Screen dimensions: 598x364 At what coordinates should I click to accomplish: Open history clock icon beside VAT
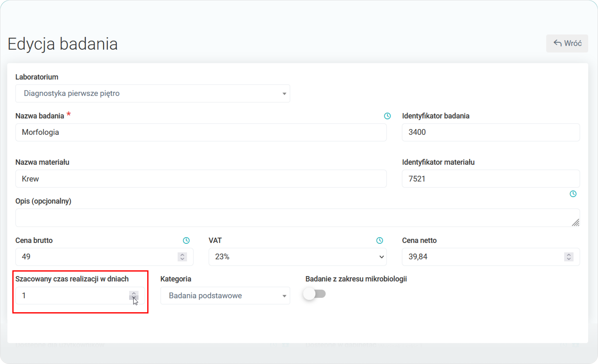click(x=380, y=240)
